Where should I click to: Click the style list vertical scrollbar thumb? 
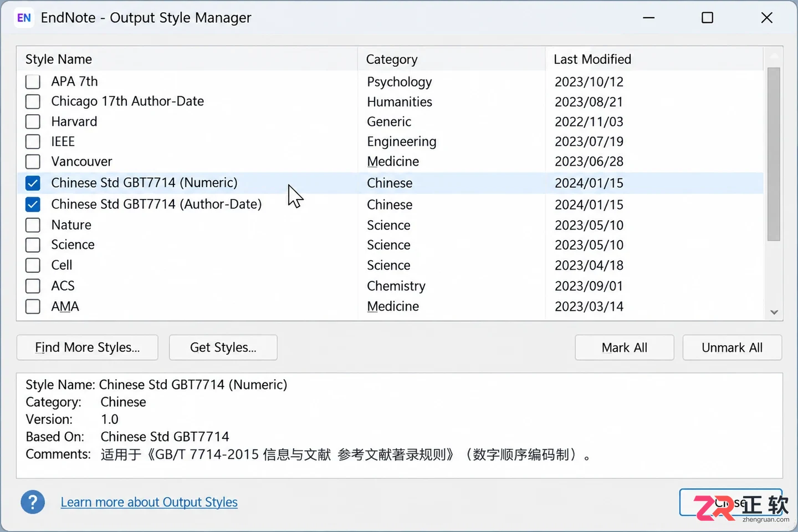click(x=774, y=154)
